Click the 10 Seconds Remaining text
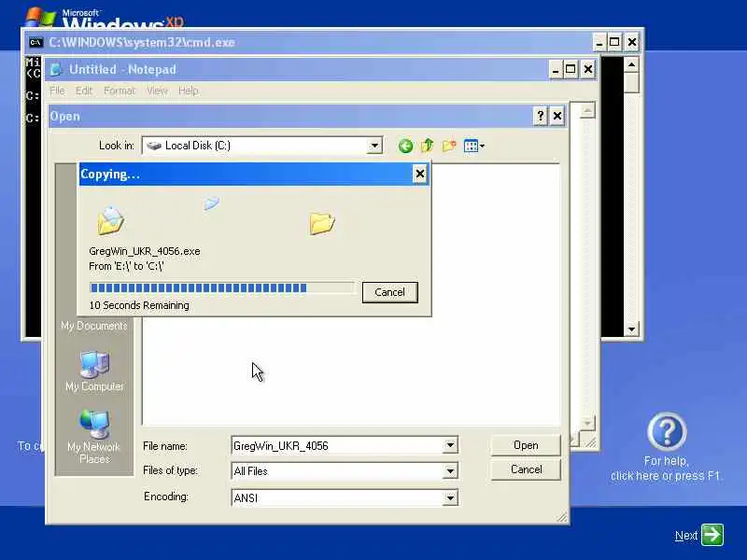This screenshot has height=560, width=747. pyautogui.click(x=139, y=305)
